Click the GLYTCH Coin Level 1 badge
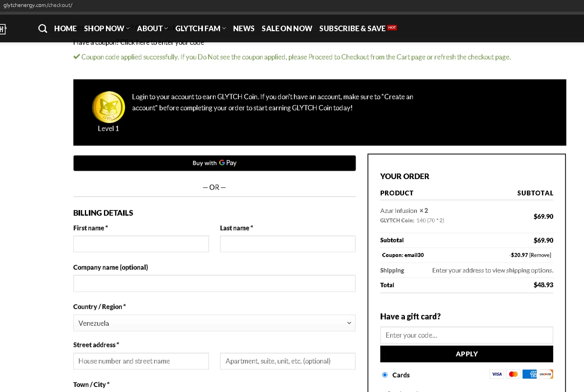Image resolution: width=584 pixels, height=392 pixels. 109,107
